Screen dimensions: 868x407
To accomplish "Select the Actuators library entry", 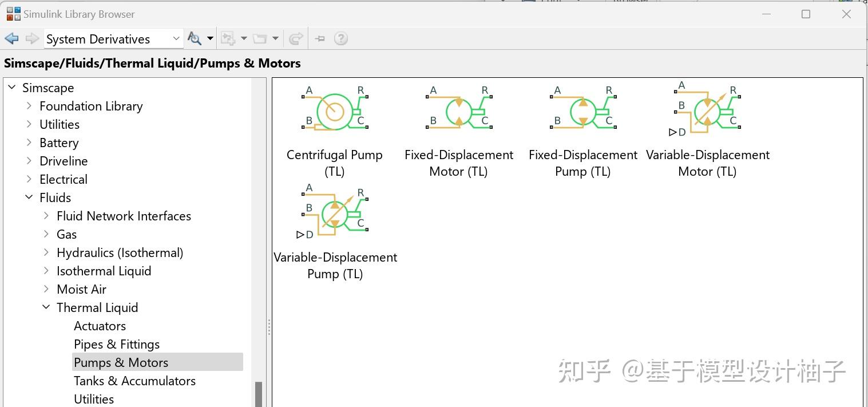I will coord(100,326).
